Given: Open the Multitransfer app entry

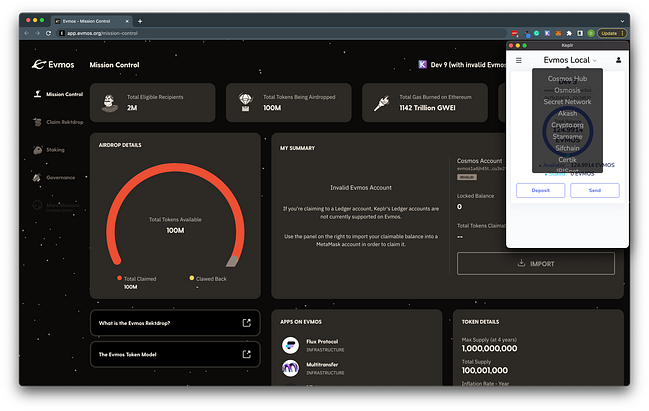Looking at the screenshot, I should coord(313,368).
